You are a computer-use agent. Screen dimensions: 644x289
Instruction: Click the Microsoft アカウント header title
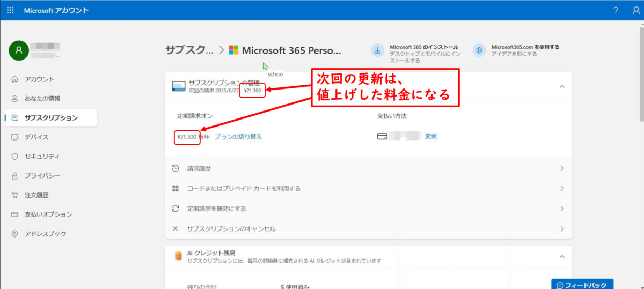[56, 11]
